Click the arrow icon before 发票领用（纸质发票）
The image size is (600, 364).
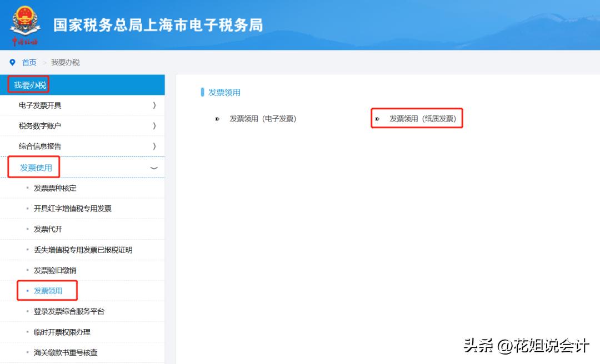pos(378,118)
